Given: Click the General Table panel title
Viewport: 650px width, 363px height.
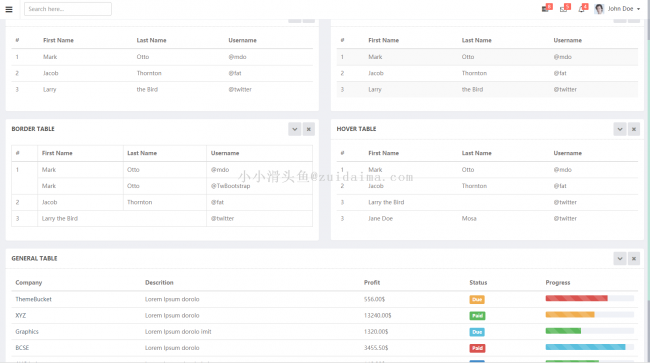Looking at the screenshot, I should point(34,258).
